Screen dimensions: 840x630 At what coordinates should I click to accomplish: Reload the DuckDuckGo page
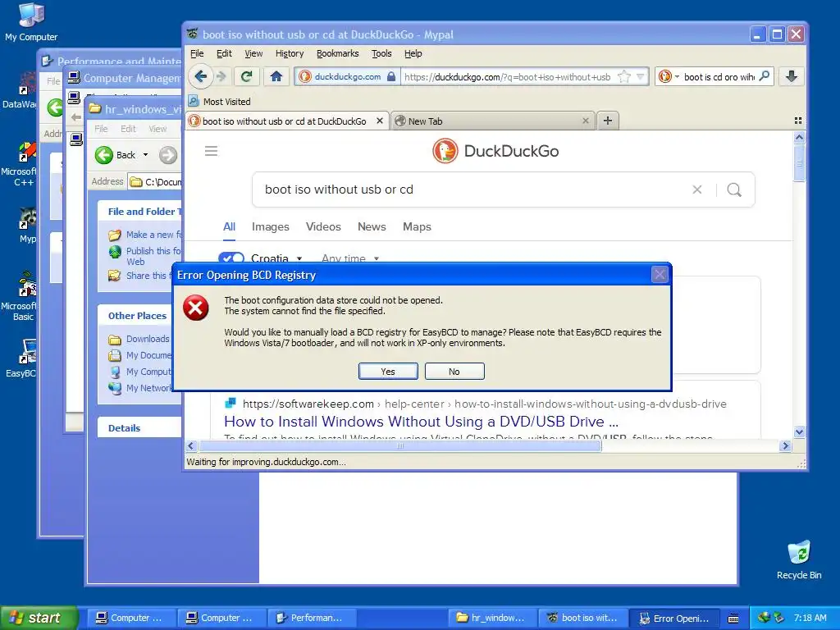(246, 76)
